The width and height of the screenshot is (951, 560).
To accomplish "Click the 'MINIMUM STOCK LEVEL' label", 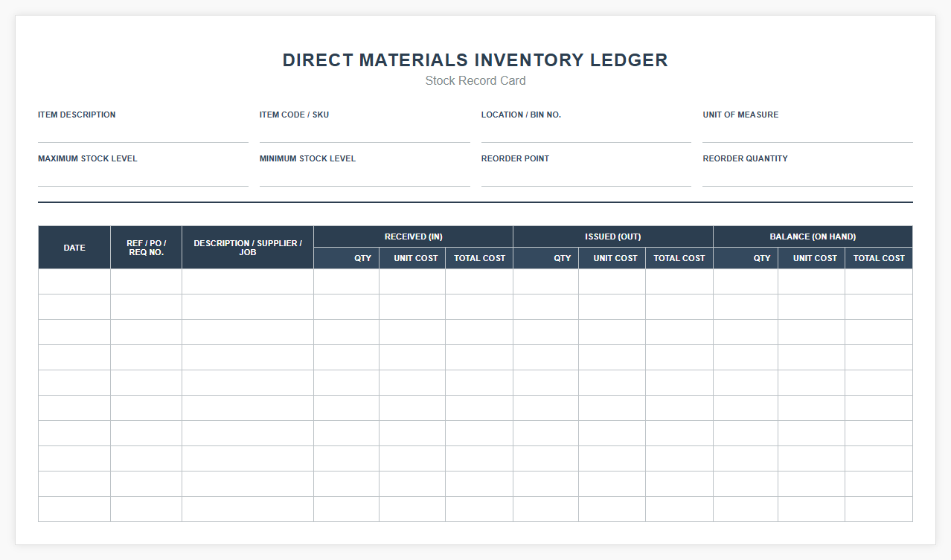I will tap(307, 158).
